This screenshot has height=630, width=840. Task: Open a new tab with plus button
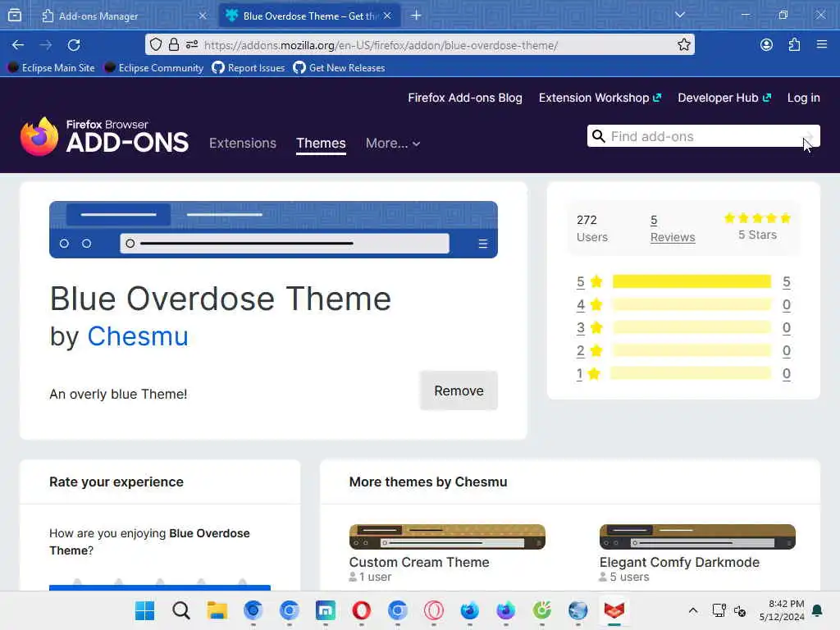click(x=416, y=16)
